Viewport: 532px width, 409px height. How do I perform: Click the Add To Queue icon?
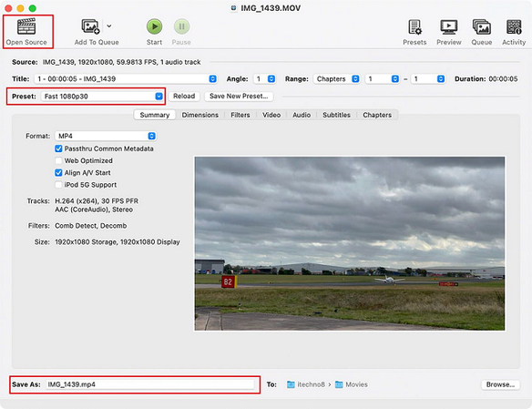pos(90,26)
